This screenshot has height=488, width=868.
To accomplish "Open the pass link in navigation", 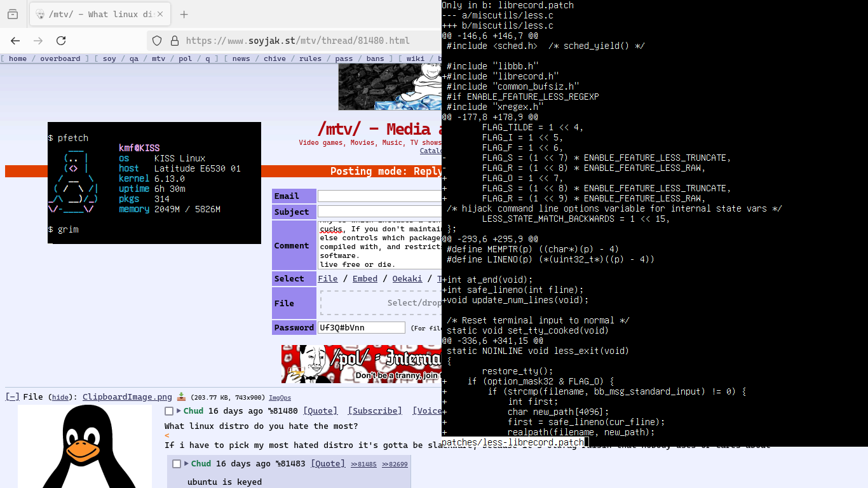I will [x=344, y=58].
